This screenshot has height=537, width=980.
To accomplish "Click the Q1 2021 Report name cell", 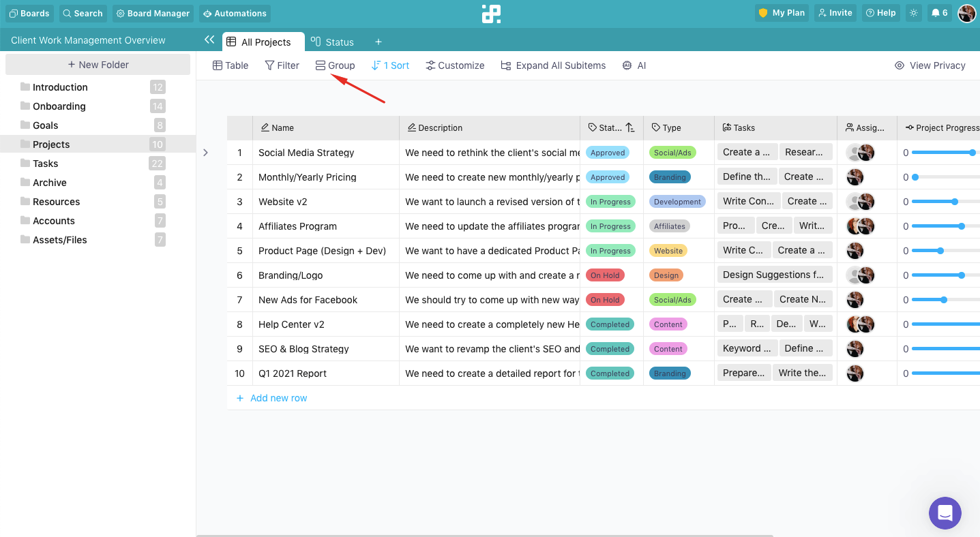I will pyautogui.click(x=326, y=373).
